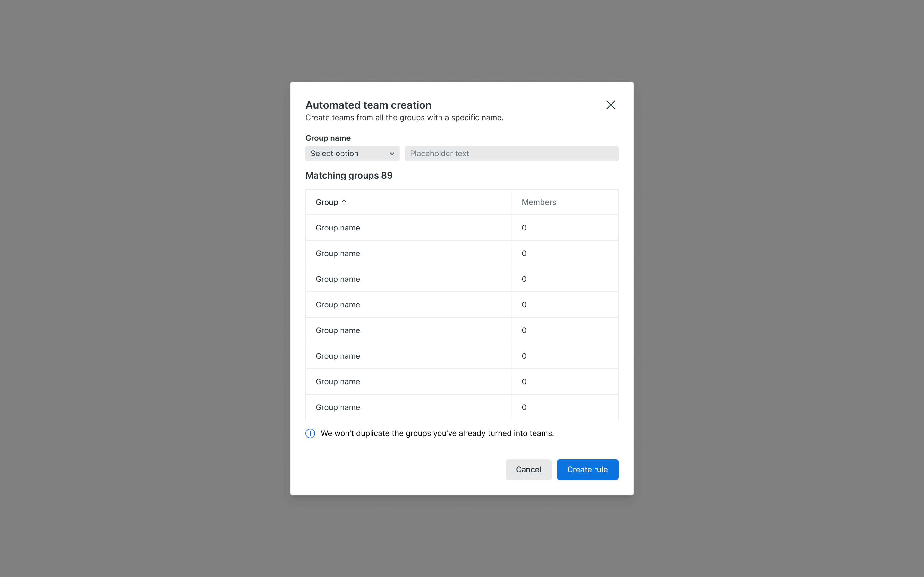Click the Create rule button
924x577 pixels.
coord(587,469)
